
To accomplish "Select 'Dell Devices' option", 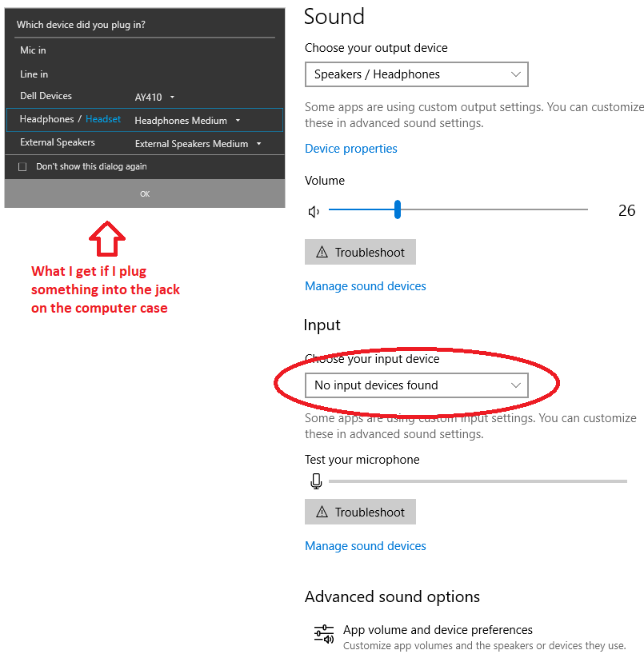I will (x=46, y=96).
